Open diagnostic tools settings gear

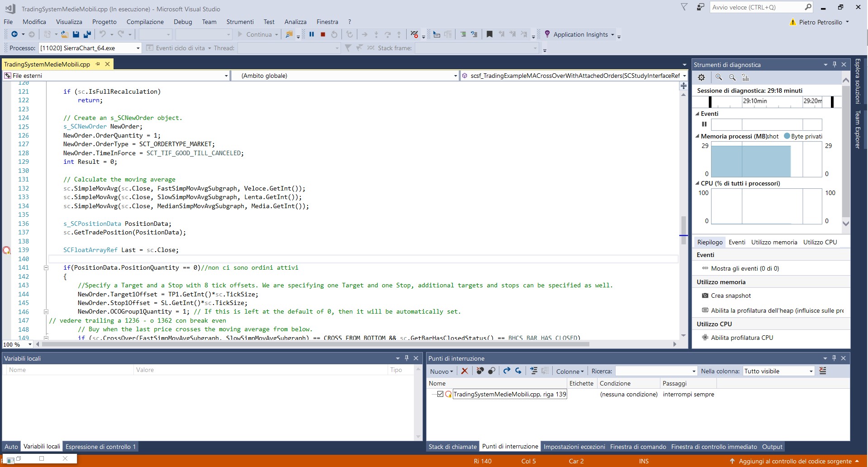tap(701, 78)
